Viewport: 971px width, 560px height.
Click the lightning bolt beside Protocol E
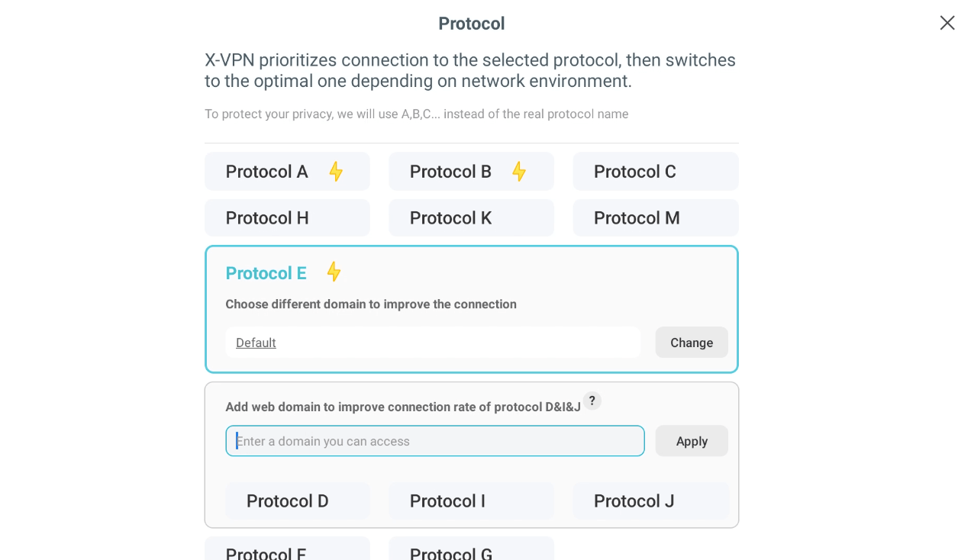point(334,272)
